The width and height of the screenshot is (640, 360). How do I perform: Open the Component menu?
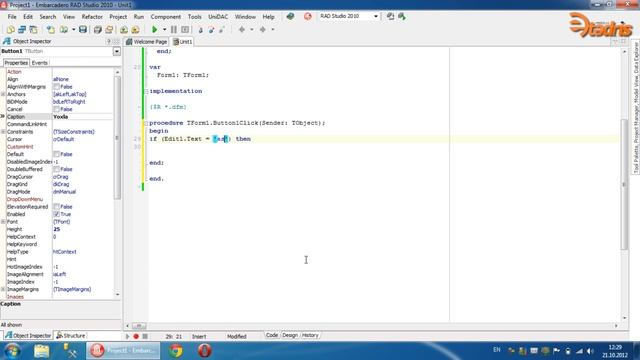(165, 17)
